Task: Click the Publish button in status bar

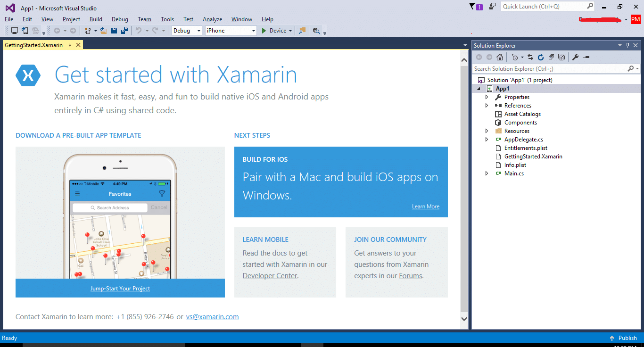Action: pyautogui.click(x=623, y=338)
